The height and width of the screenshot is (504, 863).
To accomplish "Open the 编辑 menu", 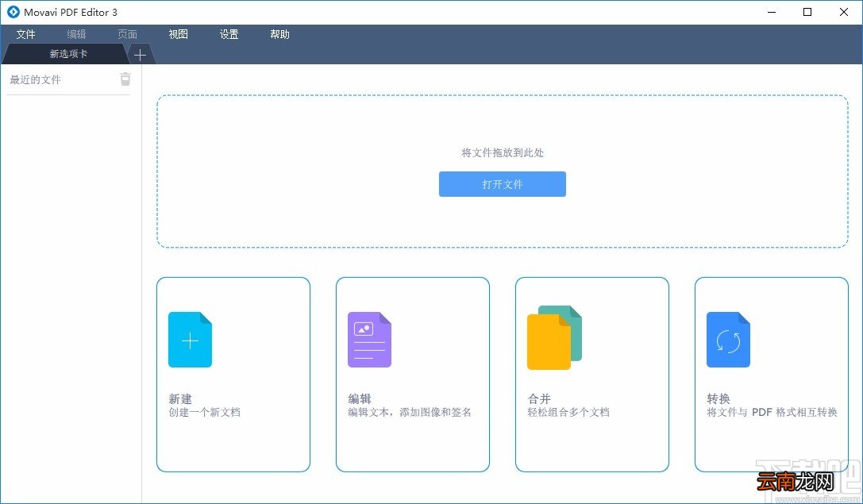I will 76,34.
